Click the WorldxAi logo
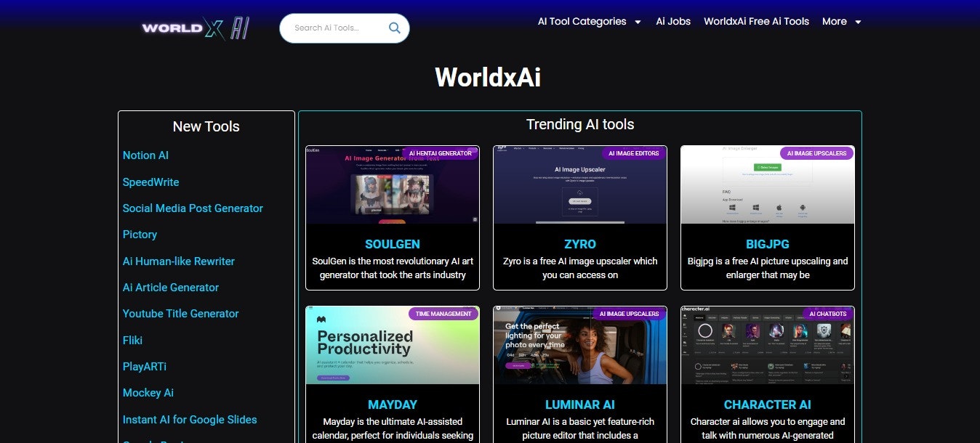The image size is (980, 443). (x=193, y=28)
